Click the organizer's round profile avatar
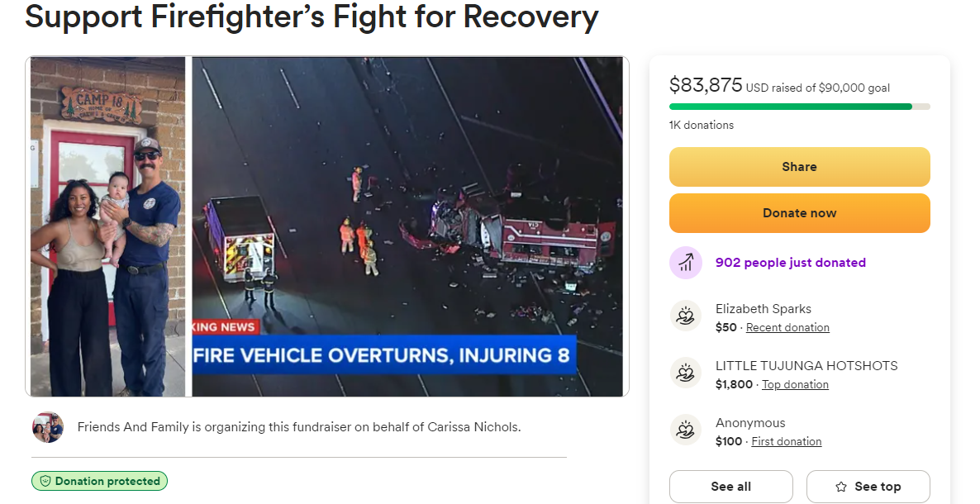Viewport: 980px width, 504px height. click(x=48, y=427)
